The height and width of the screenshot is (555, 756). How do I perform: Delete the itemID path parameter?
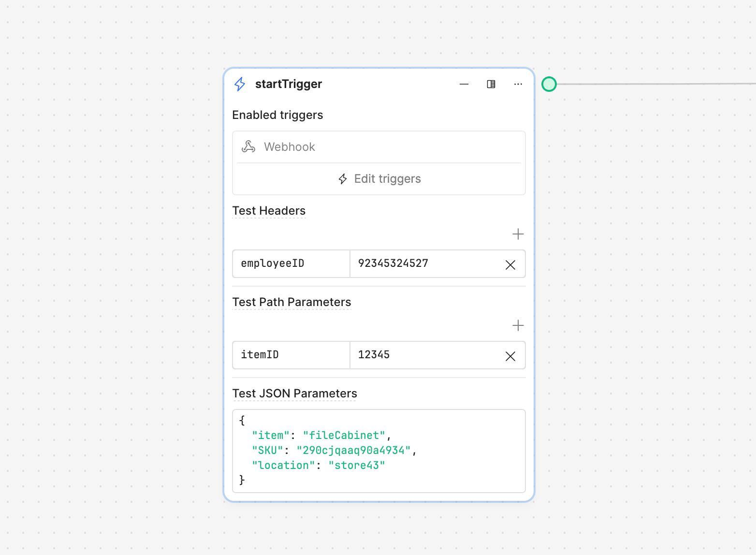510,356
